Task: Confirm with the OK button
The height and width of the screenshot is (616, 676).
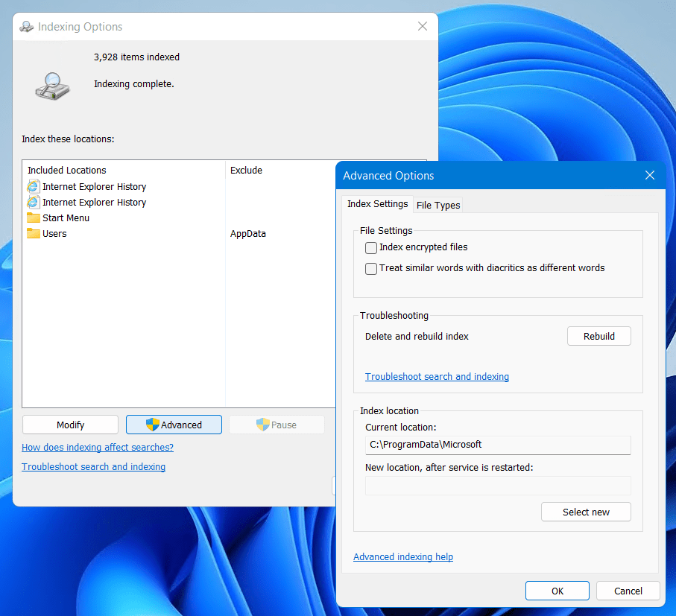Action: (x=557, y=591)
